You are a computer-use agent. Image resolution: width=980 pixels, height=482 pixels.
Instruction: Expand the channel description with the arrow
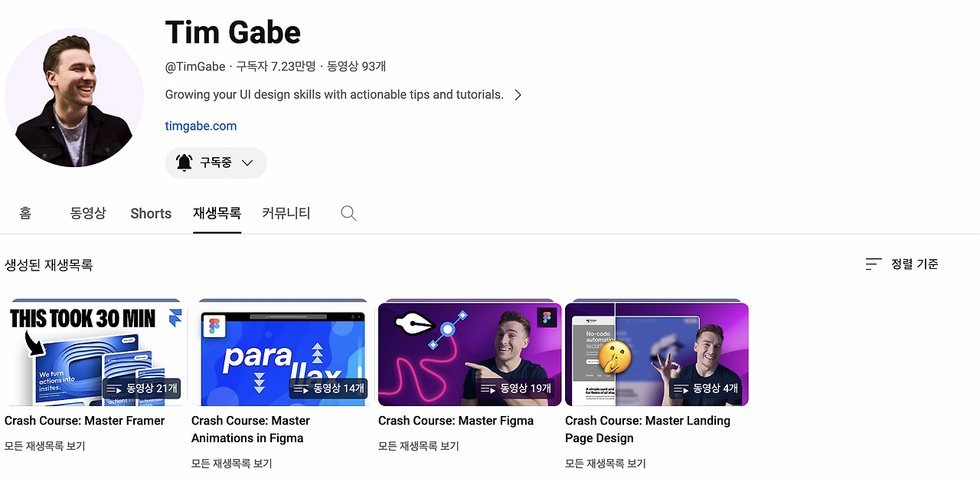(518, 94)
